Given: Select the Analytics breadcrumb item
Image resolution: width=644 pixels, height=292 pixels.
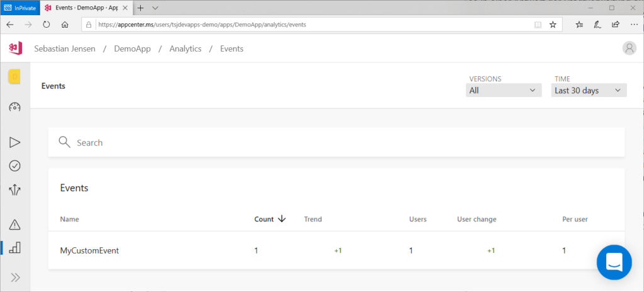Looking at the screenshot, I should coord(185,48).
